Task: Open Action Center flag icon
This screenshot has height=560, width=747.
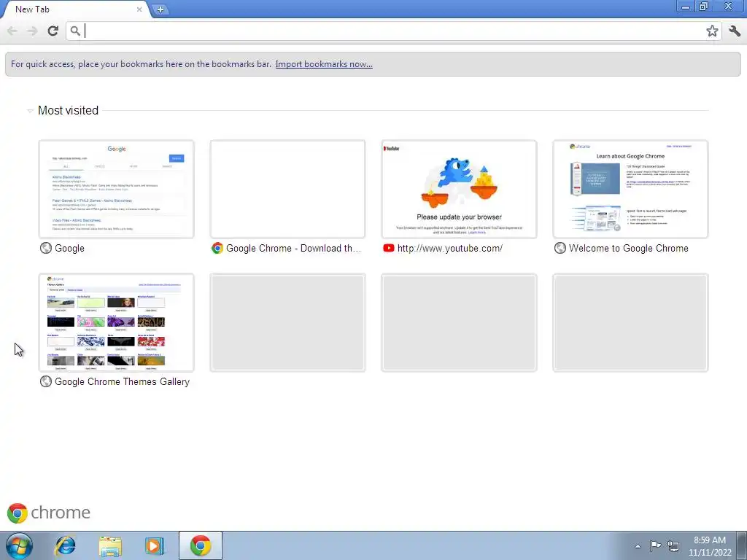Action: click(656, 545)
